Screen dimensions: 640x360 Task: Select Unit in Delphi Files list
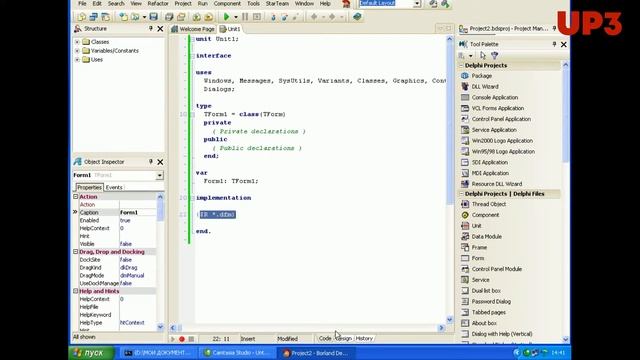476,226
